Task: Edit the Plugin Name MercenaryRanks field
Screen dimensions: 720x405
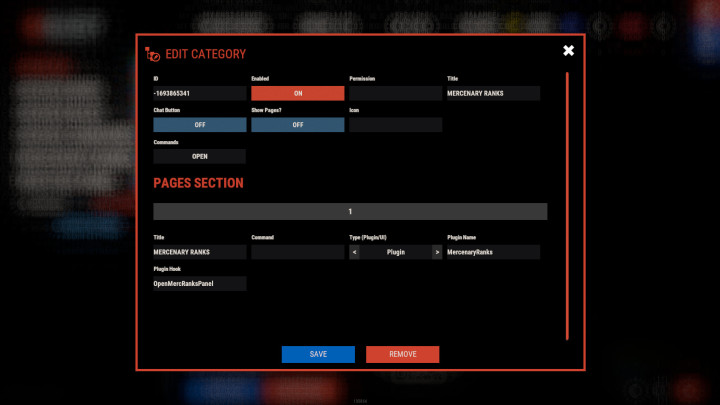Action: (493, 253)
